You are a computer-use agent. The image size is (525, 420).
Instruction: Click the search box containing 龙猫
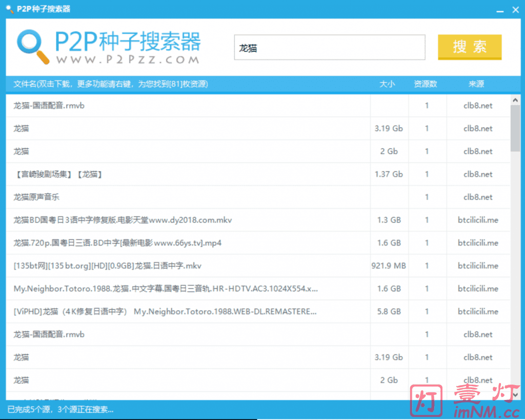pos(329,48)
